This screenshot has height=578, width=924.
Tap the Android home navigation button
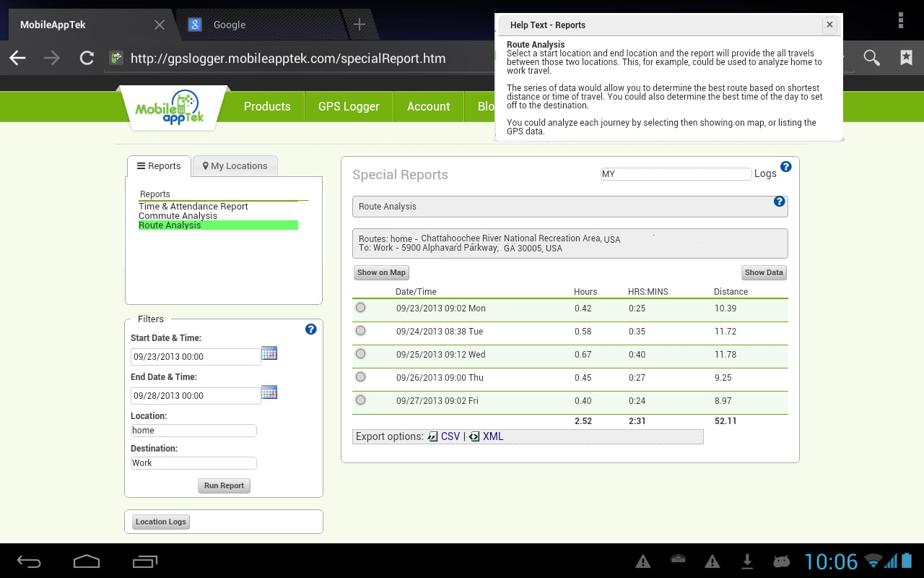click(87, 561)
